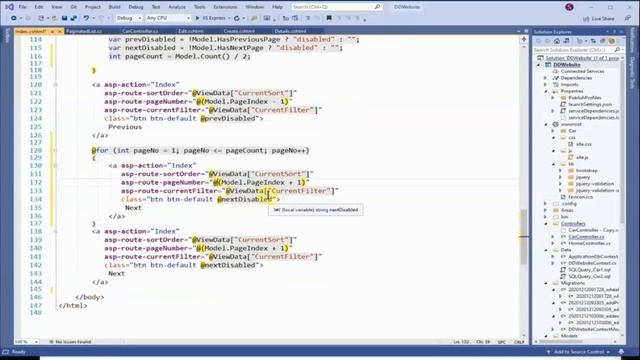Collapse code block at line 128
The image size is (640, 360).
pyautogui.click(x=55, y=150)
